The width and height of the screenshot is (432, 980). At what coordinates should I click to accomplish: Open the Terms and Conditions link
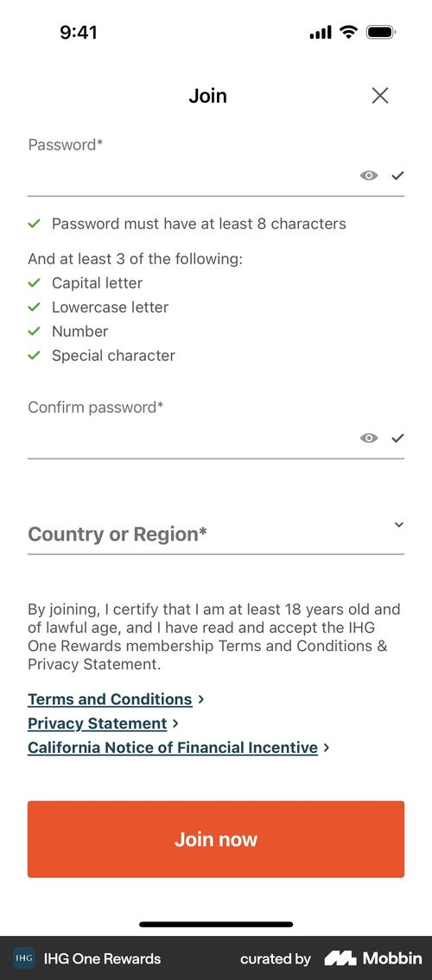pyautogui.click(x=110, y=699)
